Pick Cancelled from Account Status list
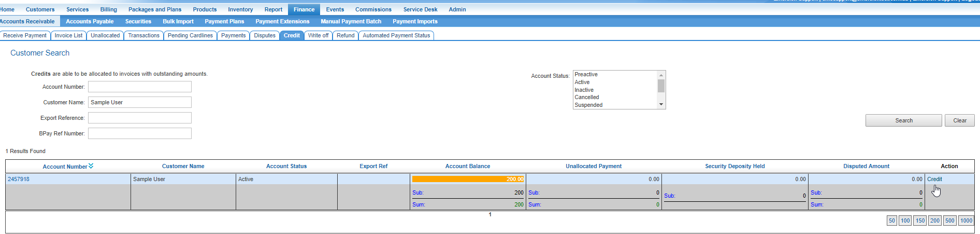The height and width of the screenshot is (234, 980). 586,97
